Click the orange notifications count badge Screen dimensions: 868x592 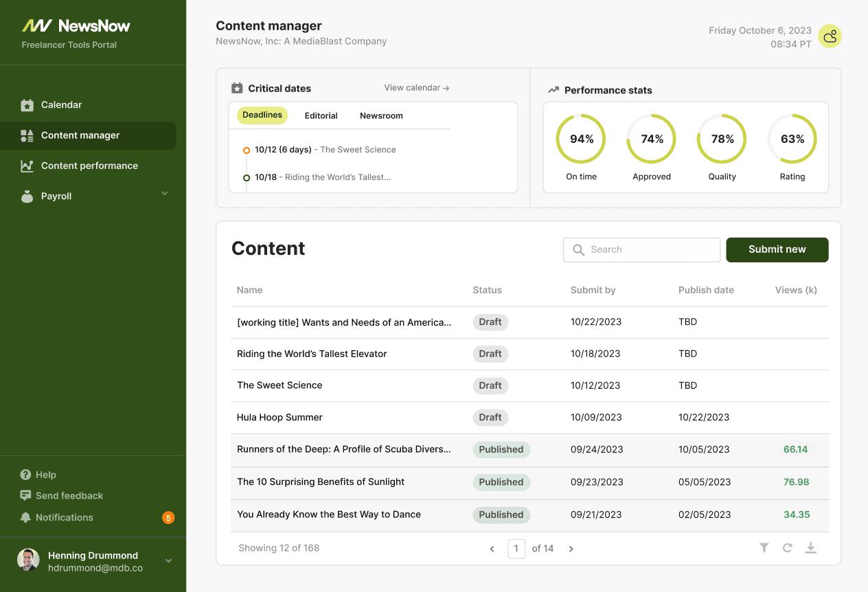tap(168, 517)
